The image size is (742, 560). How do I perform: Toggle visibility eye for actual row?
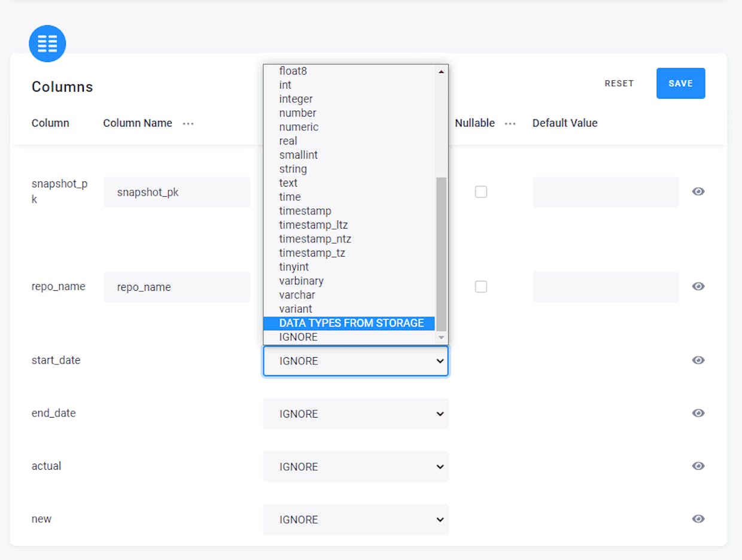click(698, 466)
